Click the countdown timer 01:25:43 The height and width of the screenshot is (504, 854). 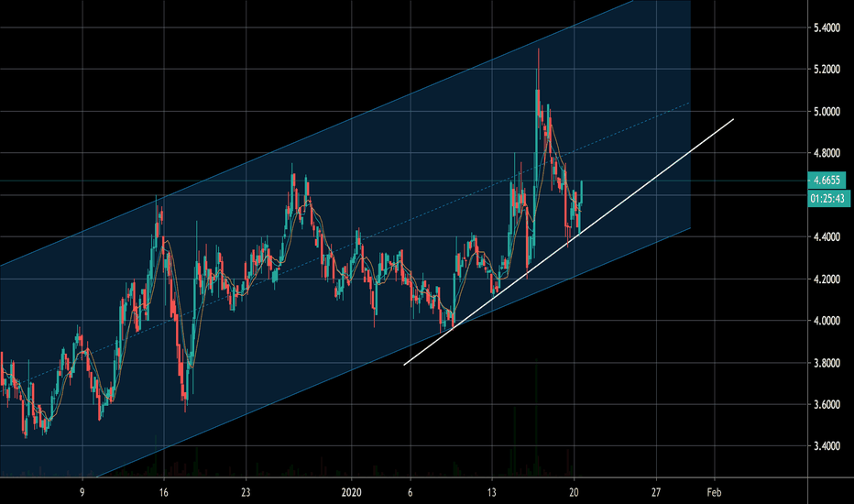tap(828, 198)
